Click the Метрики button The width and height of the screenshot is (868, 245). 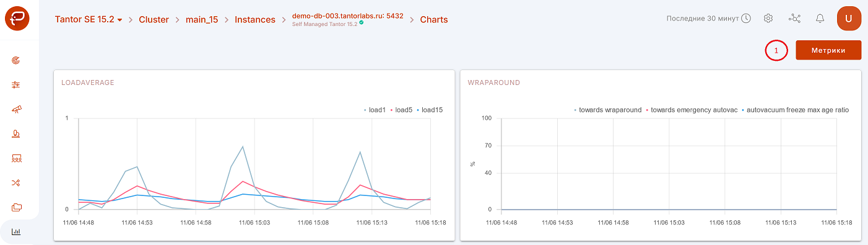pyautogui.click(x=828, y=50)
